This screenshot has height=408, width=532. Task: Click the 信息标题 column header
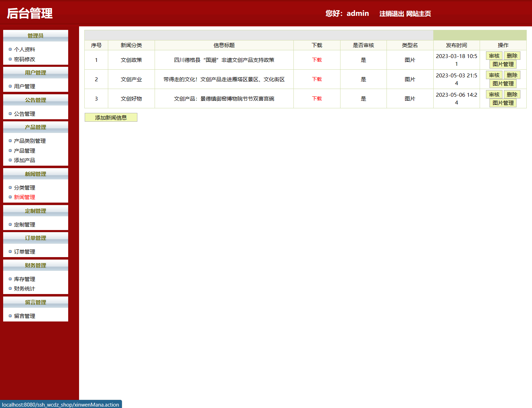[x=224, y=45]
